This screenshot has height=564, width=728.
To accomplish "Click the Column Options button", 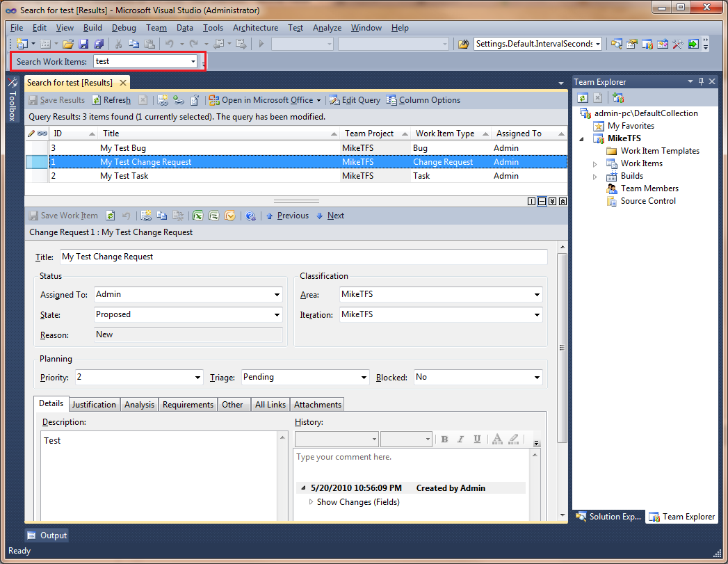I will click(x=423, y=100).
